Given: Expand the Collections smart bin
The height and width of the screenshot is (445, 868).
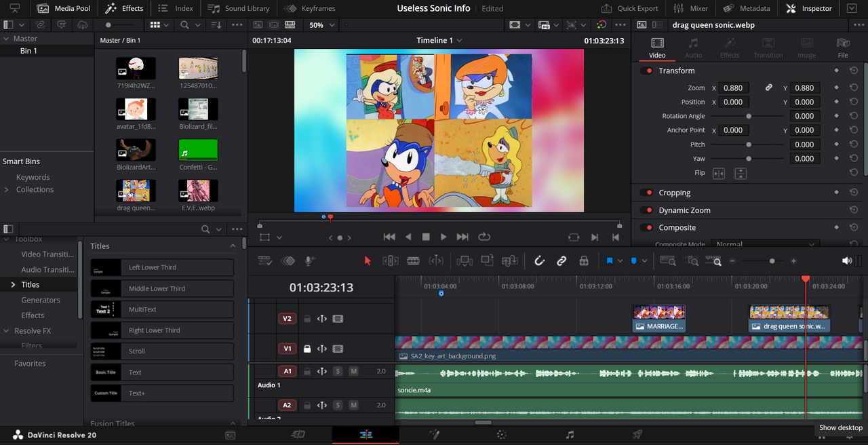Looking at the screenshot, I should click(x=7, y=190).
